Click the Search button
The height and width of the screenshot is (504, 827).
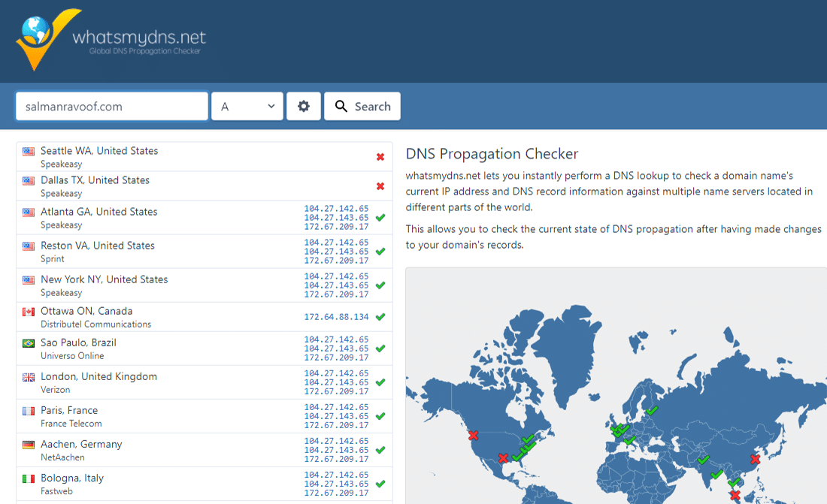click(x=362, y=106)
